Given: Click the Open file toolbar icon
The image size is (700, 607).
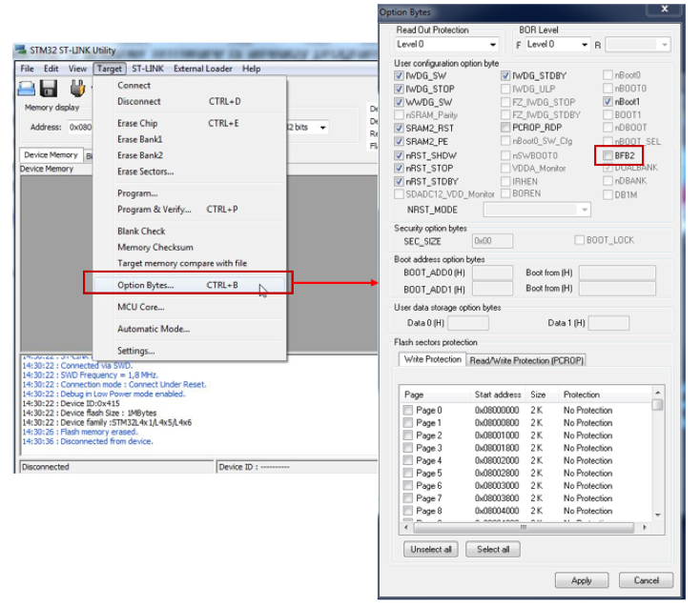Looking at the screenshot, I should coord(28,89).
